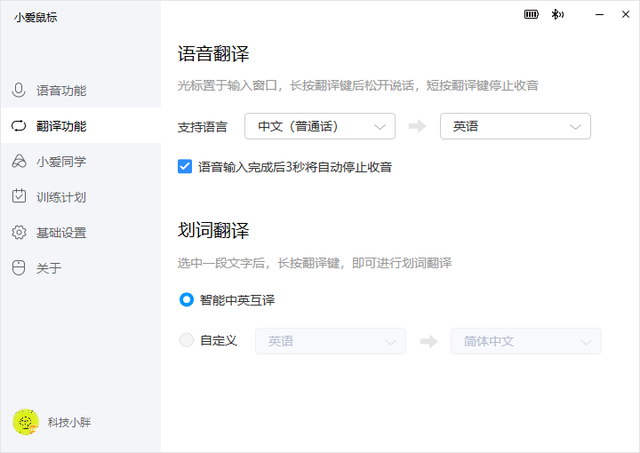
Task: Switch to the 基础设置 page
Action: pyautogui.click(x=81, y=232)
